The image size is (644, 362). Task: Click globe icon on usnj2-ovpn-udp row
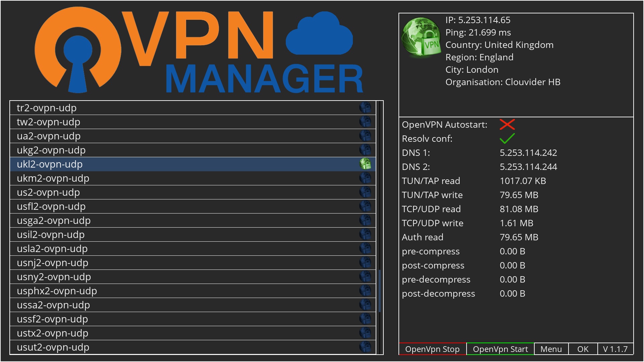click(365, 262)
